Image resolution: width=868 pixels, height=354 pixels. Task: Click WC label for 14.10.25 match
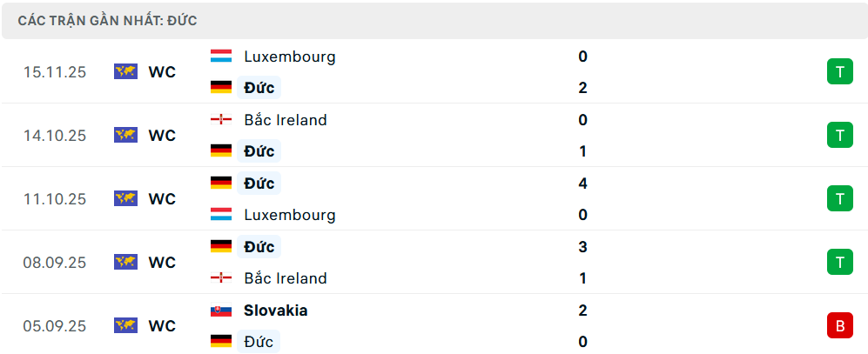tap(162, 136)
